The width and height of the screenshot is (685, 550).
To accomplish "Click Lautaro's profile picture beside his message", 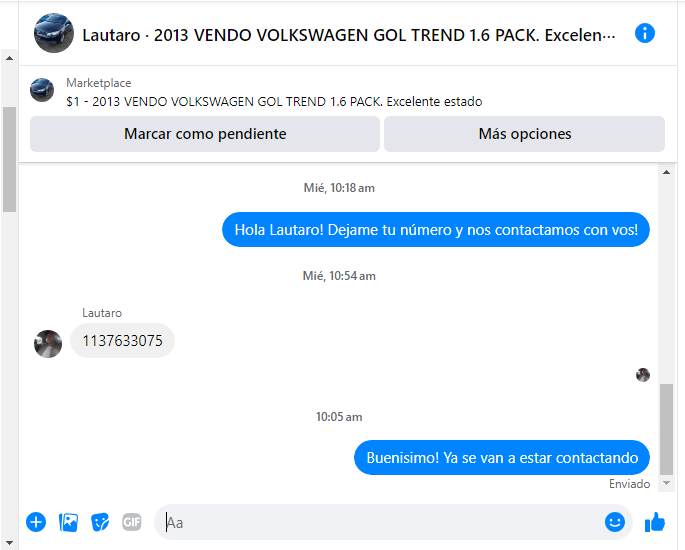I will [48, 344].
